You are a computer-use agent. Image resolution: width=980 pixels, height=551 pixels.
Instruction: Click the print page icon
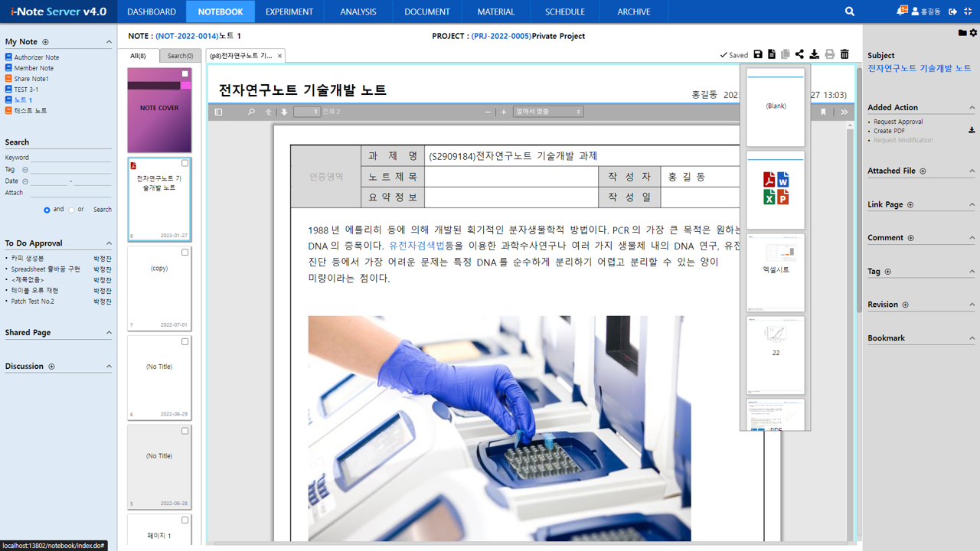click(830, 54)
